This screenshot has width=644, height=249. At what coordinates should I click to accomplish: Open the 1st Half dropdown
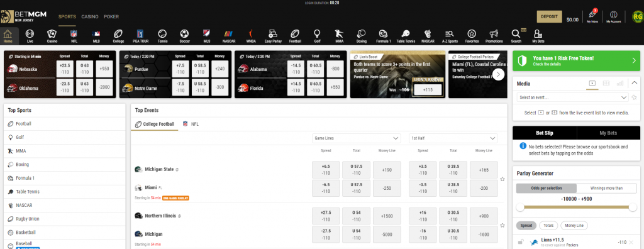pyautogui.click(x=453, y=138)
